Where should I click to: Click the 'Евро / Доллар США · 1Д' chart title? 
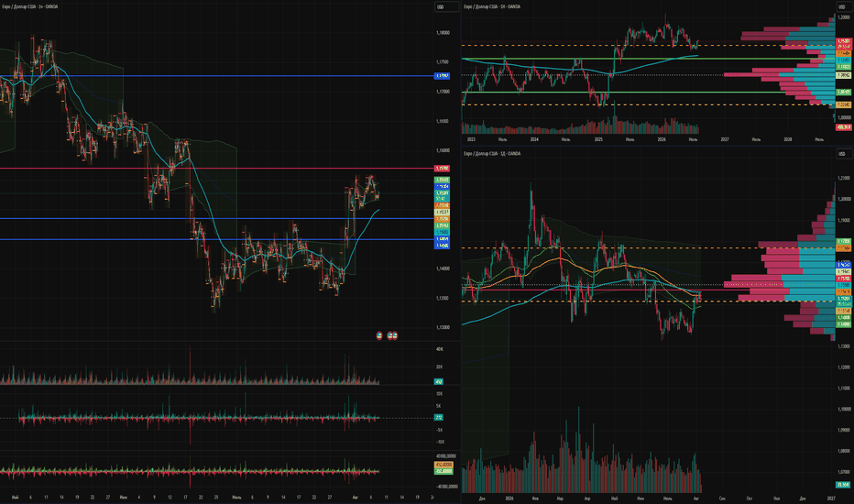(492, 154)
